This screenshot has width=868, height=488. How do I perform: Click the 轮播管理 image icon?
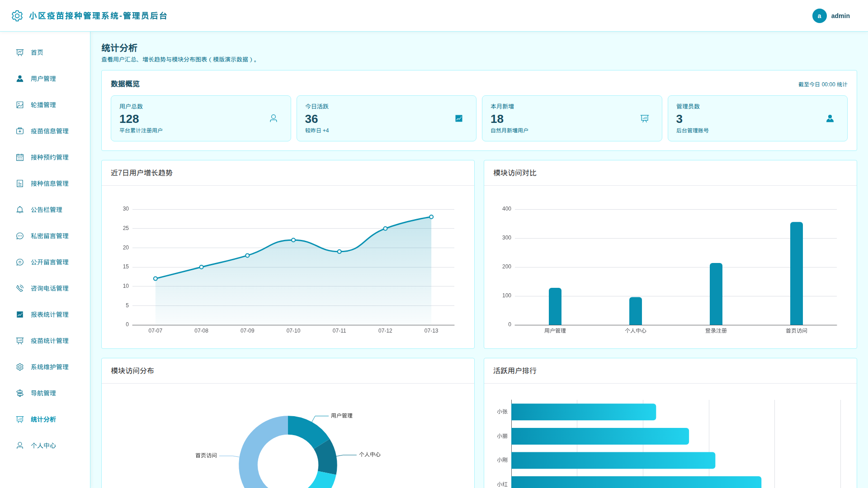[x=20, y=105]
